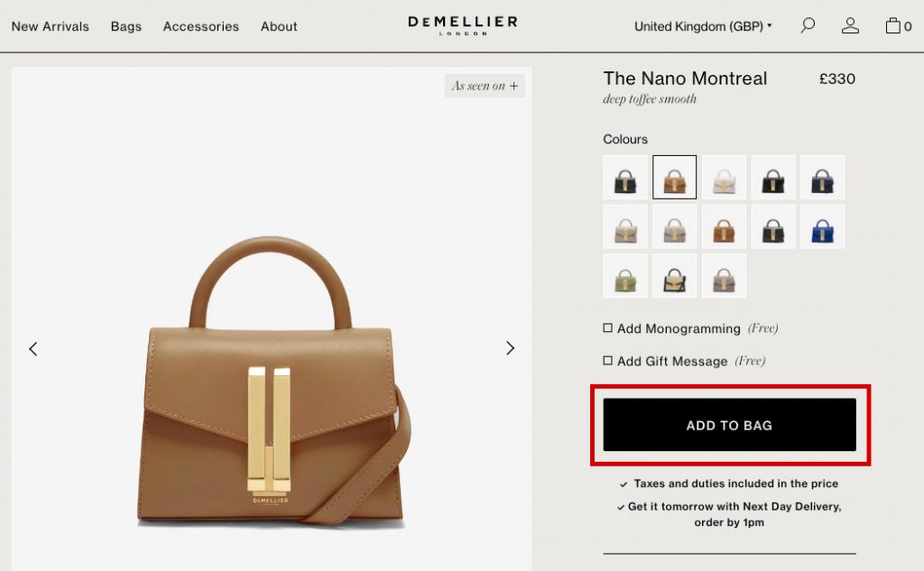Show the previous product image arrow
This screenshot has height=571, width=924.
tap(33, 349)
